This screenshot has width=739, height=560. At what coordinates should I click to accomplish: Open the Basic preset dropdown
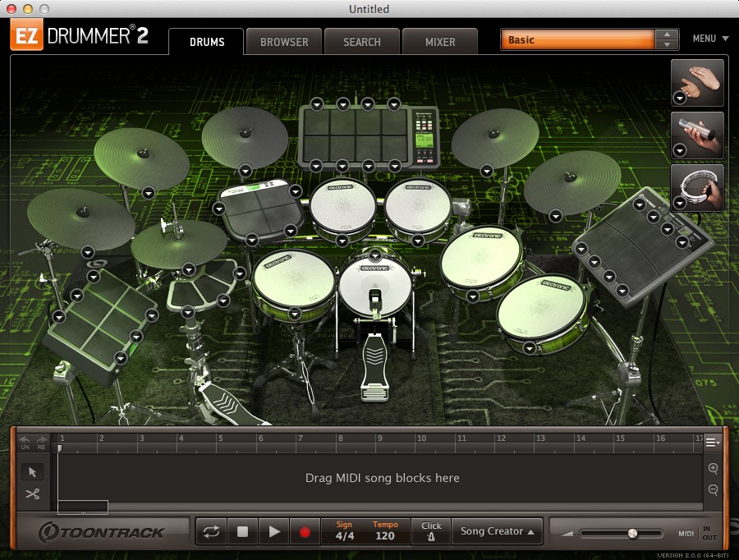click(x=578, y=39)
